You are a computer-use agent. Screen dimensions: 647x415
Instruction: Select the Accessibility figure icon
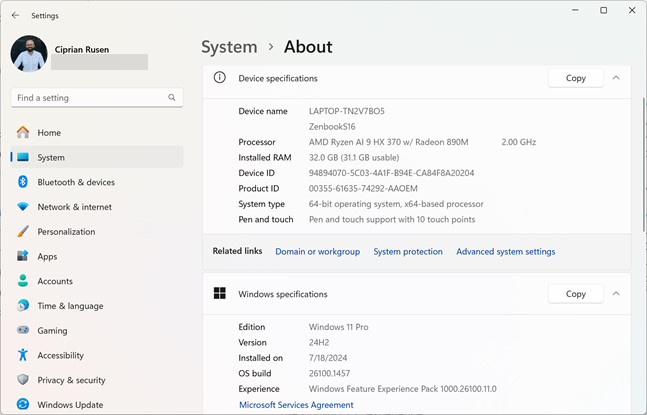pos(23,355)
